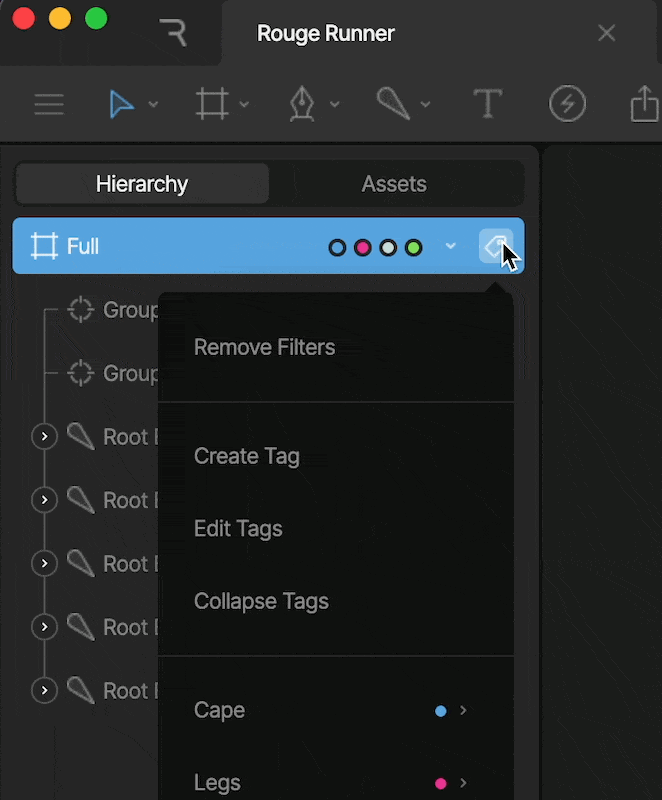662x800 pixels.
Task: Click the fourth Root bone icon
Action: tap(81, 627)
